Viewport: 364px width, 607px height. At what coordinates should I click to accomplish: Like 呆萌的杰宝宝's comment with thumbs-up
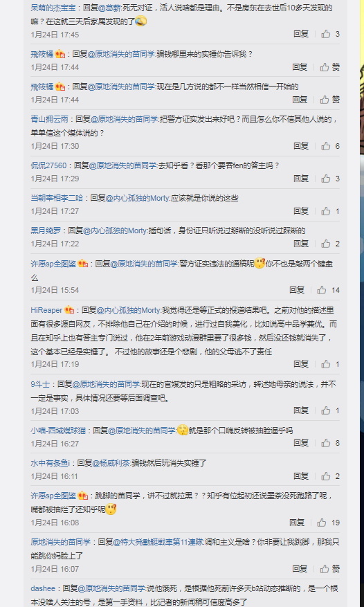click(x=326, y=34)
